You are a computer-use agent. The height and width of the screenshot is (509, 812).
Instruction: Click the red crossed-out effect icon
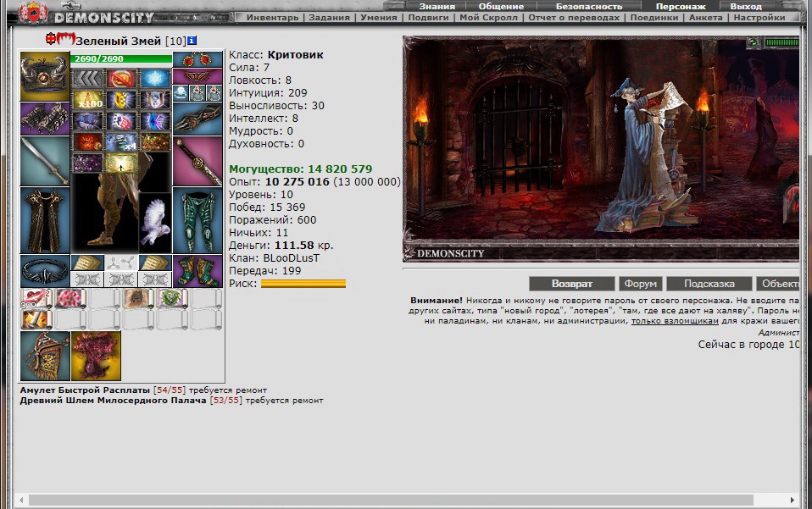[x=121, y=78]
